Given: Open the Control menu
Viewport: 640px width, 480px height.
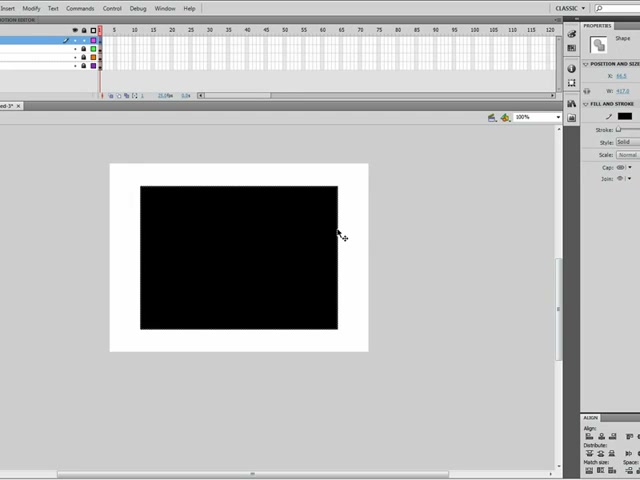Looking at the screenshot, I should coord(112,8).
